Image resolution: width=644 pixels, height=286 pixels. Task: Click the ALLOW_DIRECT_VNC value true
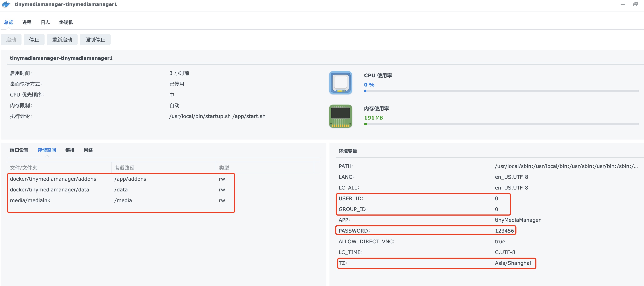click(500, 241)
